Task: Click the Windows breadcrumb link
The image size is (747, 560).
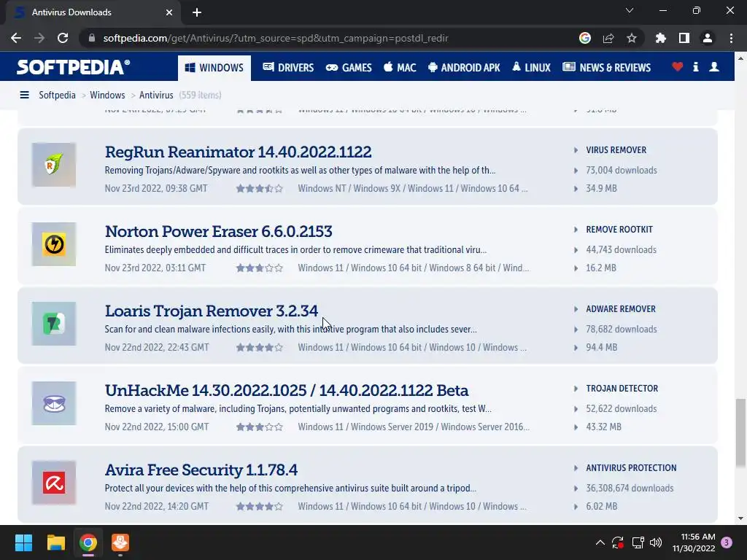Action: (x=107, y=95)
